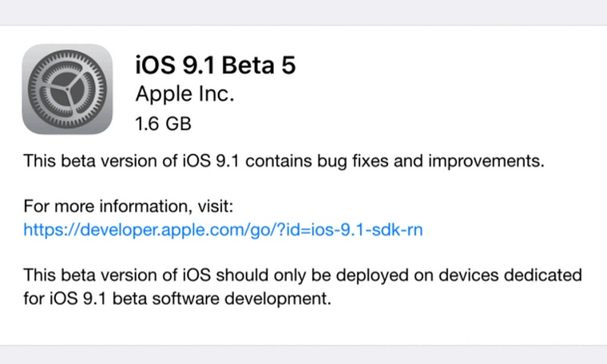Click the gray strip below the update card
Screen dimensions: 607x364
click(x=303, y=354)
